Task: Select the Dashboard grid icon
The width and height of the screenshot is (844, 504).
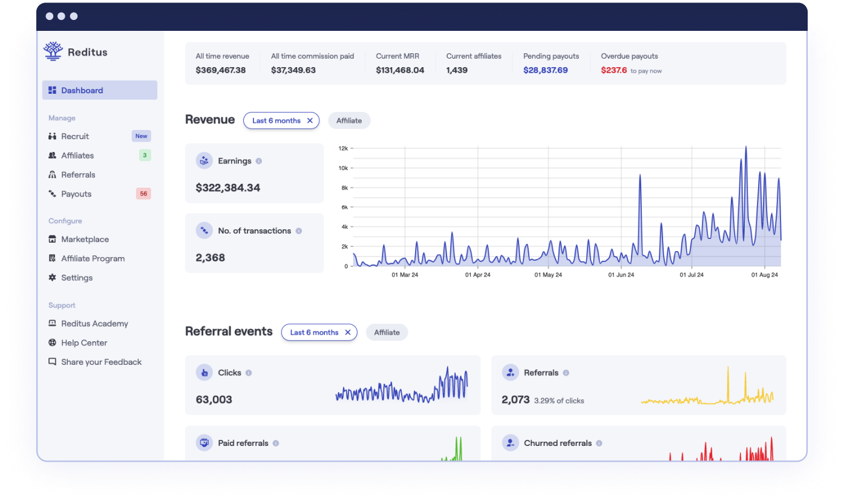Action: pyautogui.click(x=51, y=90)
